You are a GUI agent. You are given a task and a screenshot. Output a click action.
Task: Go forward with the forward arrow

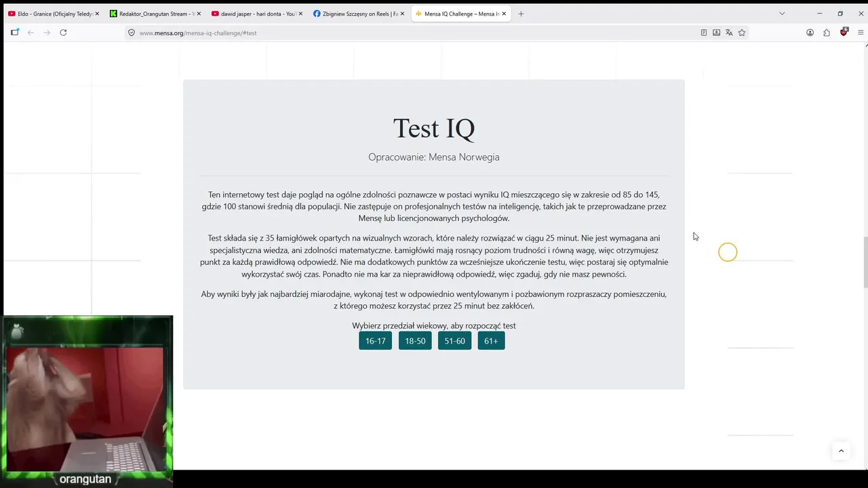[47, 33]
